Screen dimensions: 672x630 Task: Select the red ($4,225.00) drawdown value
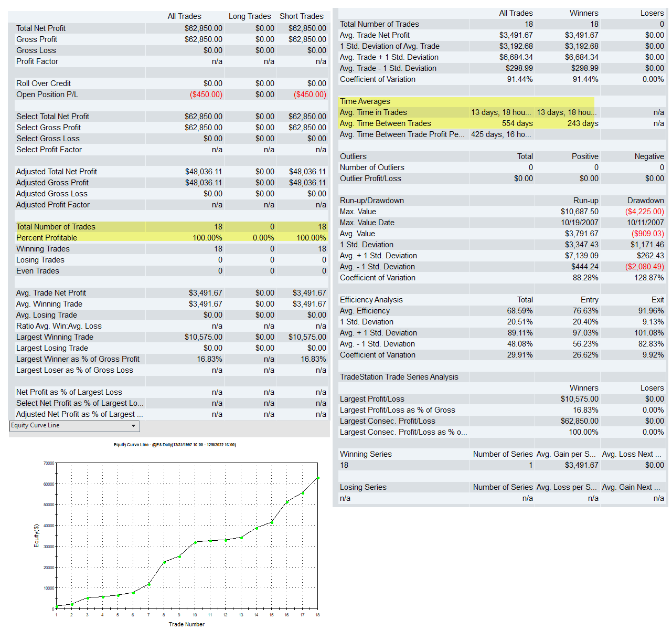click(645, 212)
